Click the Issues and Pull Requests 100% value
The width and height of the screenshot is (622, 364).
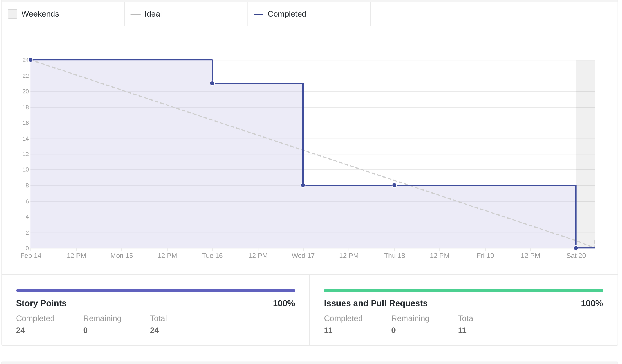[592, 303]
